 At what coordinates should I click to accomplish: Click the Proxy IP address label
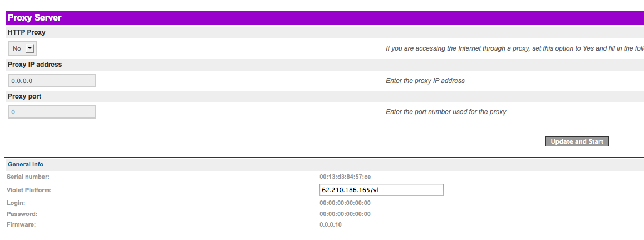(35, 65)
